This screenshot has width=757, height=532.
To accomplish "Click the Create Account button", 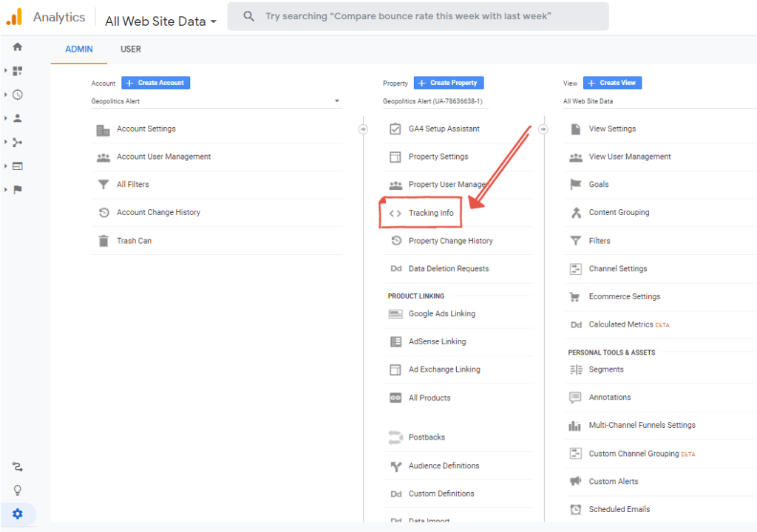I will (x=155, y=83).
